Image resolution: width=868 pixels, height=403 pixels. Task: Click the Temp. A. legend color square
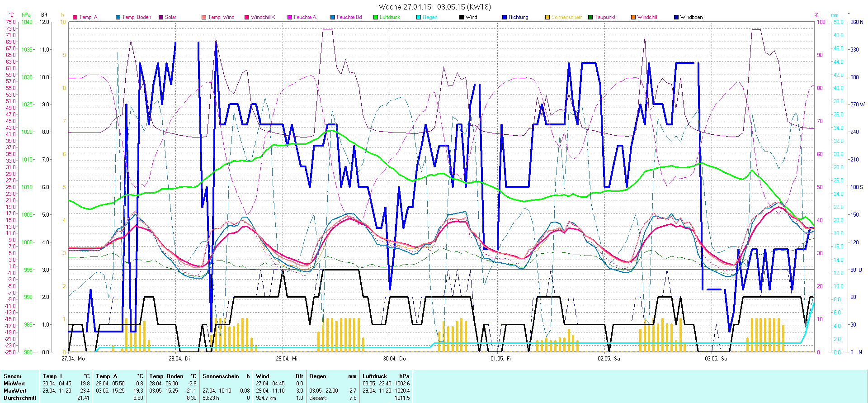[75, 17]
